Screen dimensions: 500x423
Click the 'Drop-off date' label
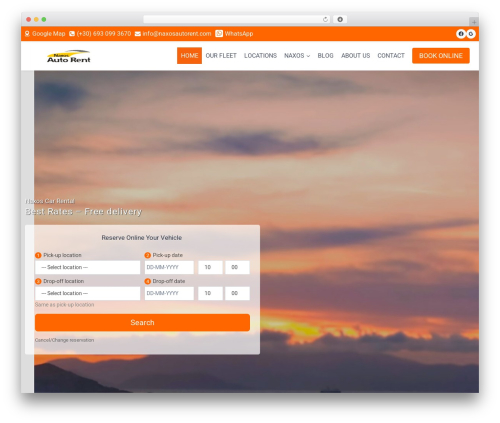(x=169, y=281)
